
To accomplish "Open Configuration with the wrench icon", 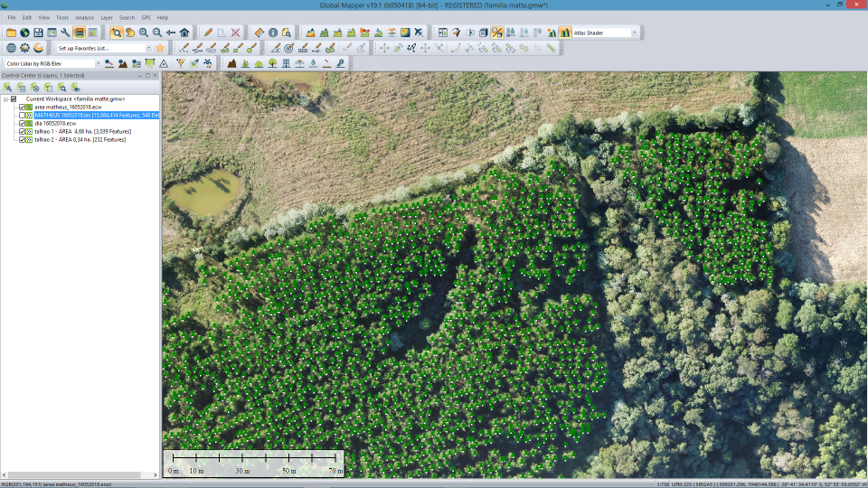I will pos(65,33).
